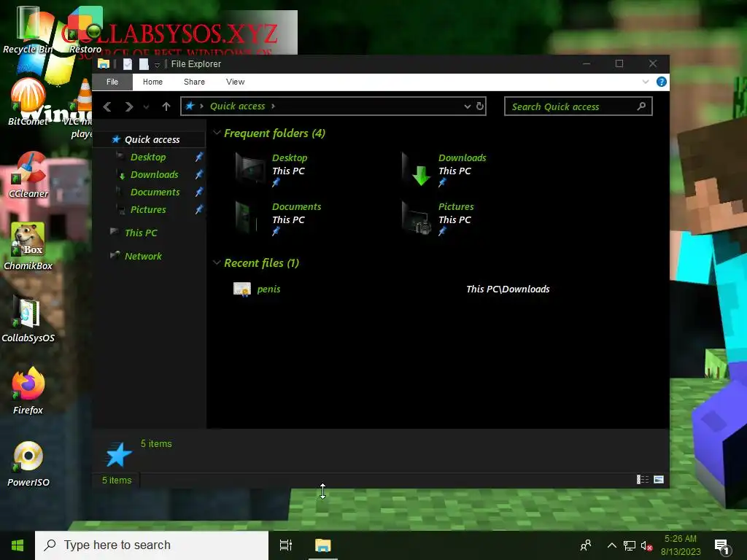Image resolution: width=747 pixels, height=560 pixels.
Task: Collapse the Frequent folders group
Action: click(x=216, y=133)
